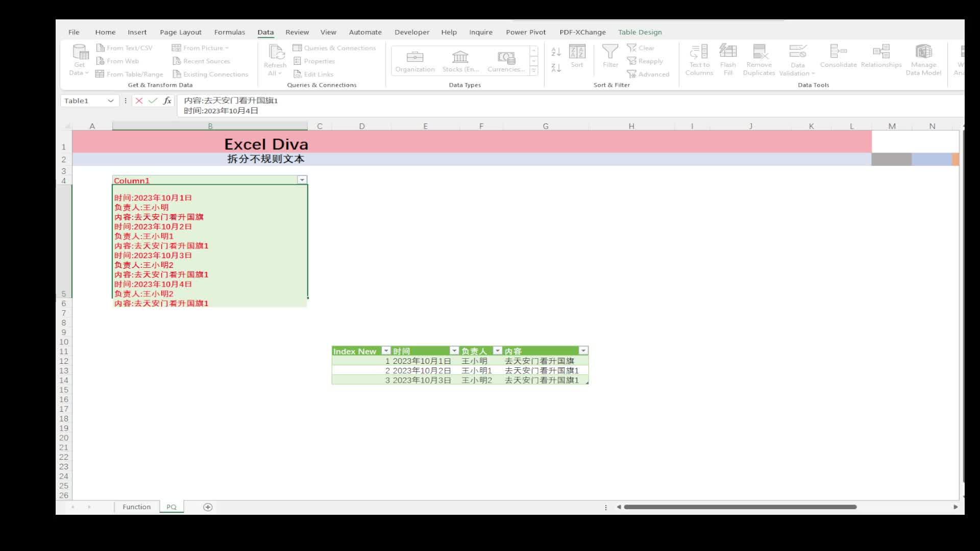Select Organization data type

(415, 61)
